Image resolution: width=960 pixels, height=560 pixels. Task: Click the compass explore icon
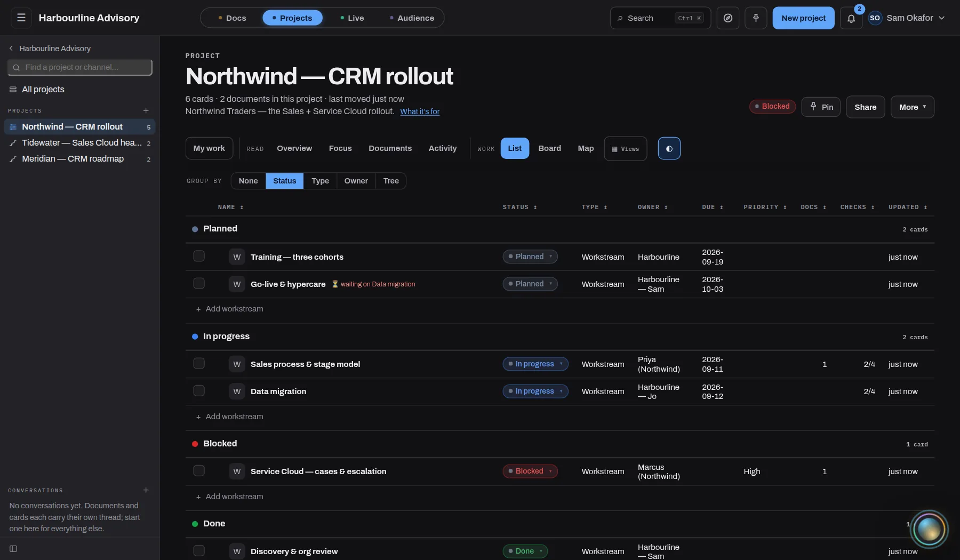pos(727,18)
